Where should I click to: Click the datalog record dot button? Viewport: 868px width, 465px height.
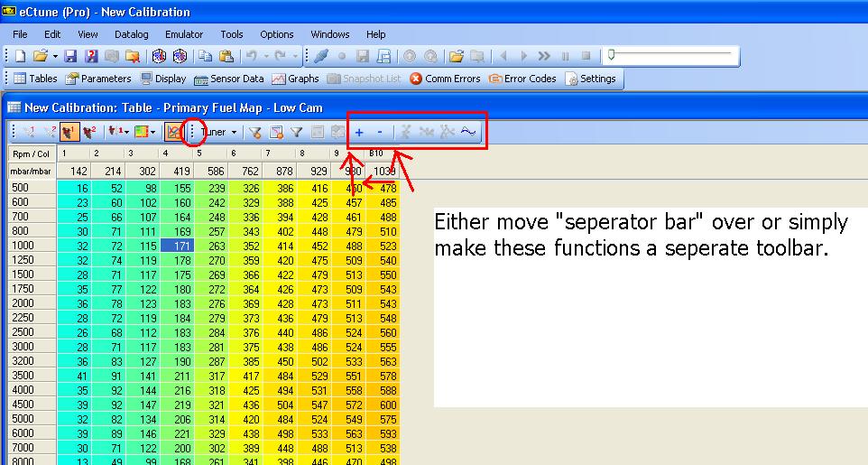(342, 56)
